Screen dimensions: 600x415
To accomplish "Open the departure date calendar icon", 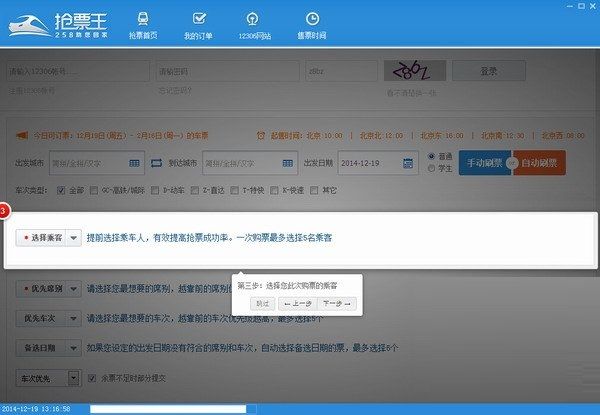I will (x=408, y=163).
